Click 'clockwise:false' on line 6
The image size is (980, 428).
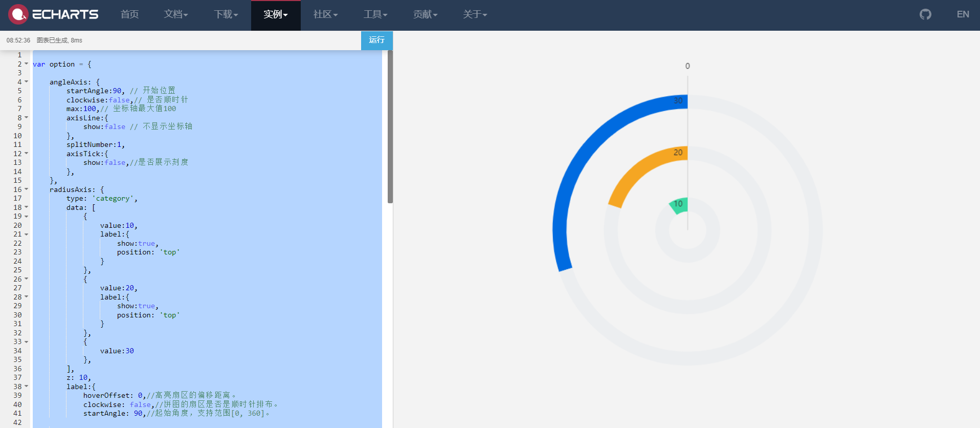point(98,100)
